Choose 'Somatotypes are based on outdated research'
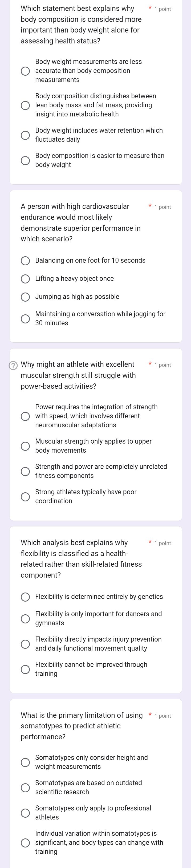191x868 pixels. click(x=25, y=787)
